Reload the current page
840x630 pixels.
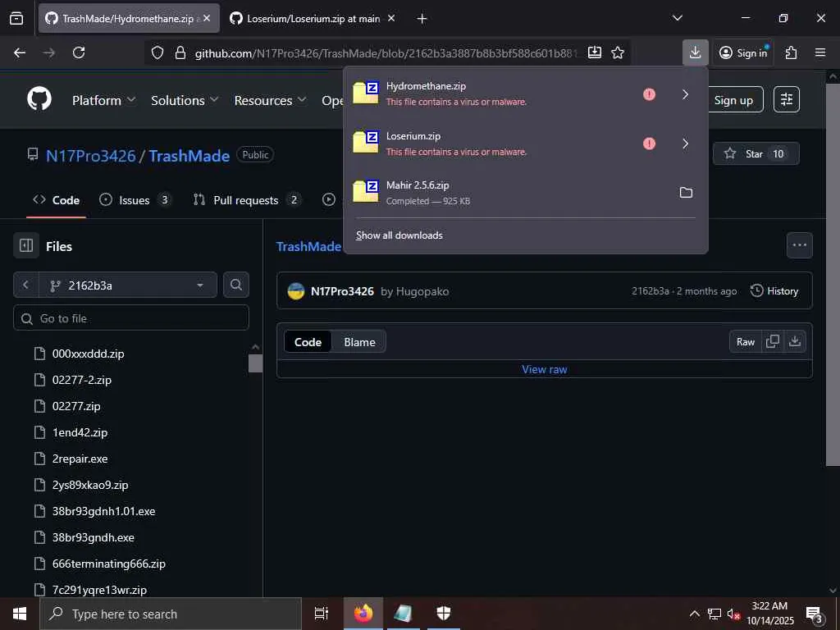tap(79, 52)
